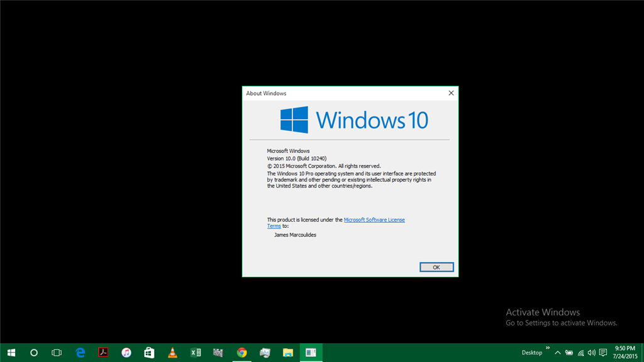Launch Excel from taskbar
The height and width of the screenshot is (362, 644).
point(196,353)
